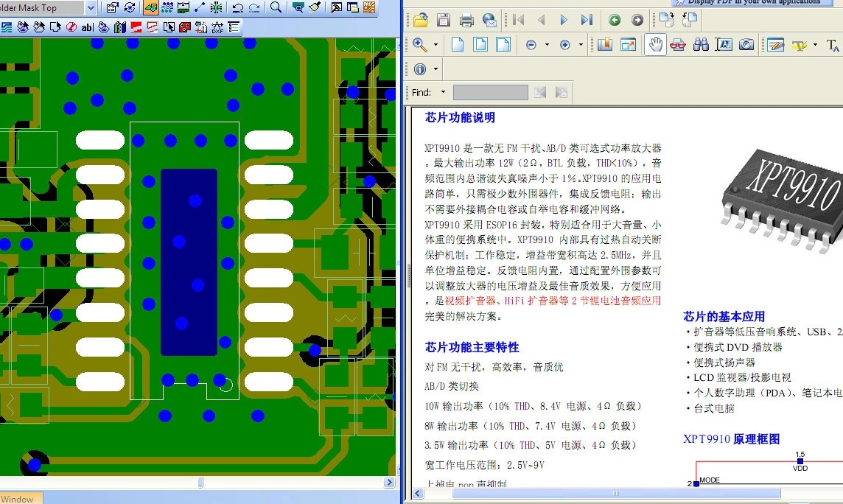Click the Print icon in PDF viewer
The image size is (843, 504).
466,21
